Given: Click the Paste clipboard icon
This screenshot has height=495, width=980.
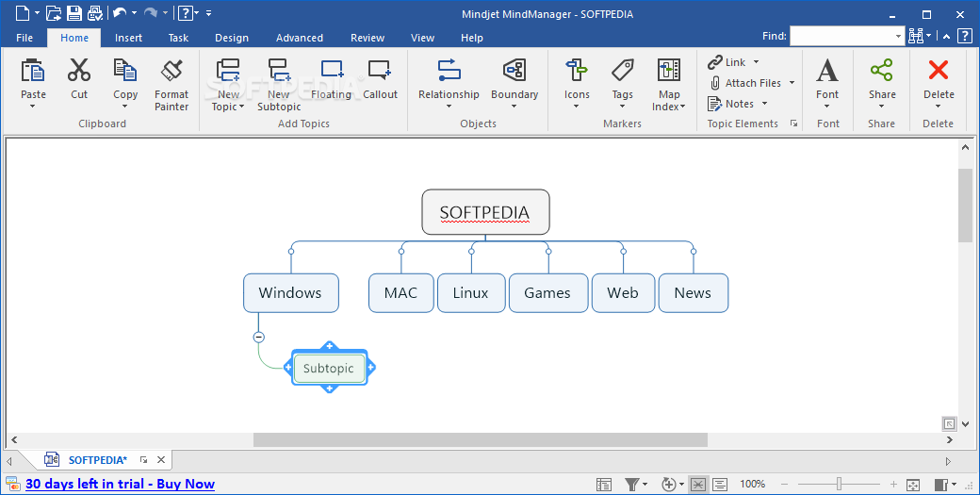Looking at the screenshot, I should tap(32, 71).
